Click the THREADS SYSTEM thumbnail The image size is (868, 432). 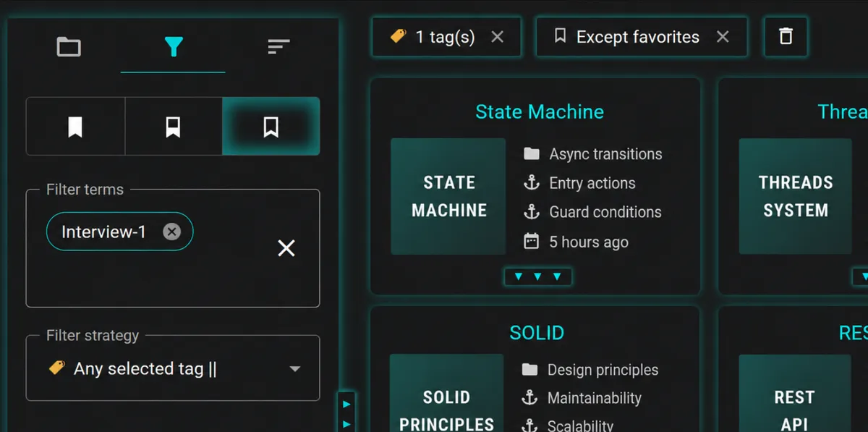coord(796,196)
